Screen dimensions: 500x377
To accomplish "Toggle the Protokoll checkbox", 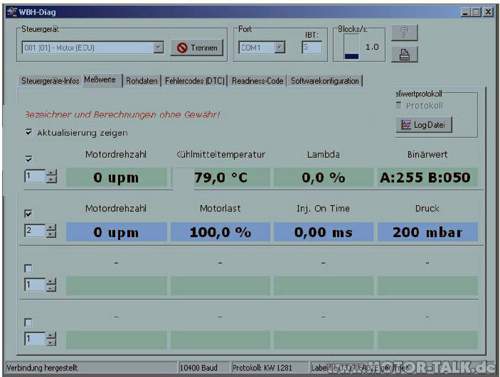I will pos(399,105).
